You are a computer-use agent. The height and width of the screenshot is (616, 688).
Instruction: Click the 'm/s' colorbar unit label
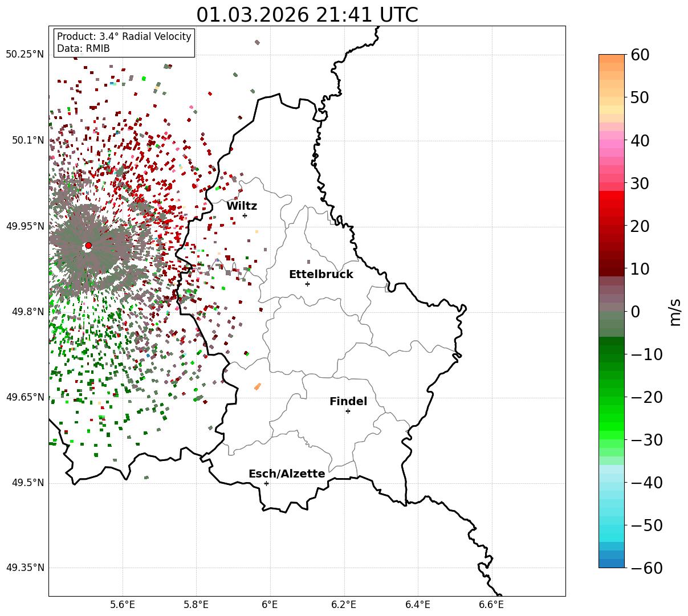tap(675, 311)
